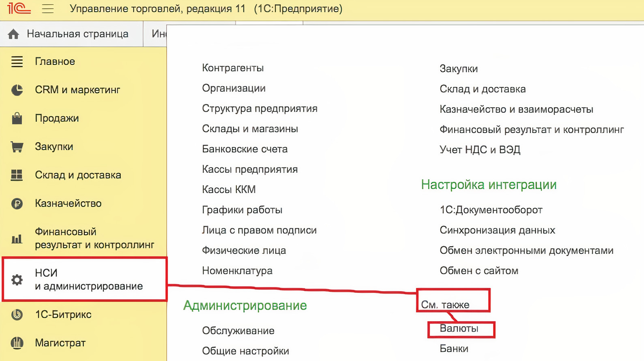This screenshot has width=644, height=361.
Task: Click the home icon on the start page tab
Action: click(14, 34)
